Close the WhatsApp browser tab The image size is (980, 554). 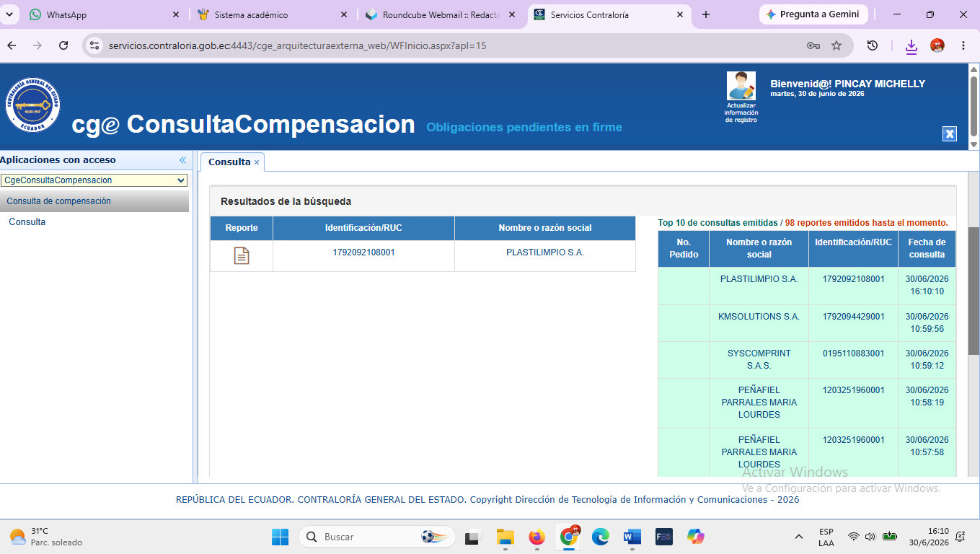pos(176,14)
